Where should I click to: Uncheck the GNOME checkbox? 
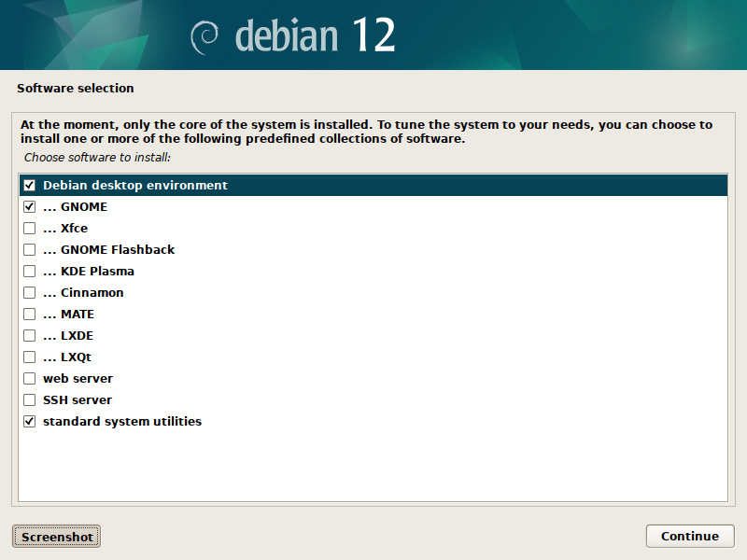pyautogui.click(x=30, y=206)
